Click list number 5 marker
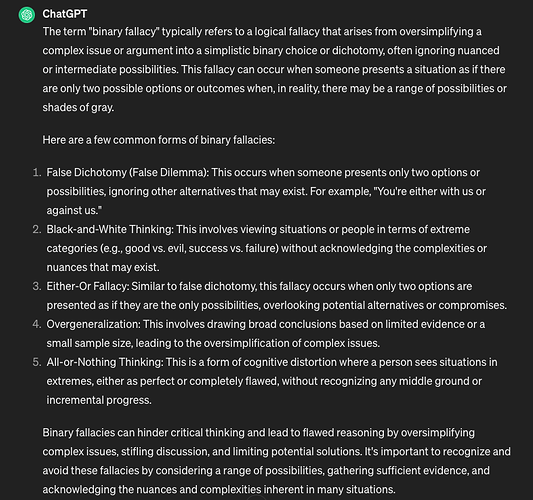Image resolution: width=533 pixels, height=500 pixels. point(37,362)
